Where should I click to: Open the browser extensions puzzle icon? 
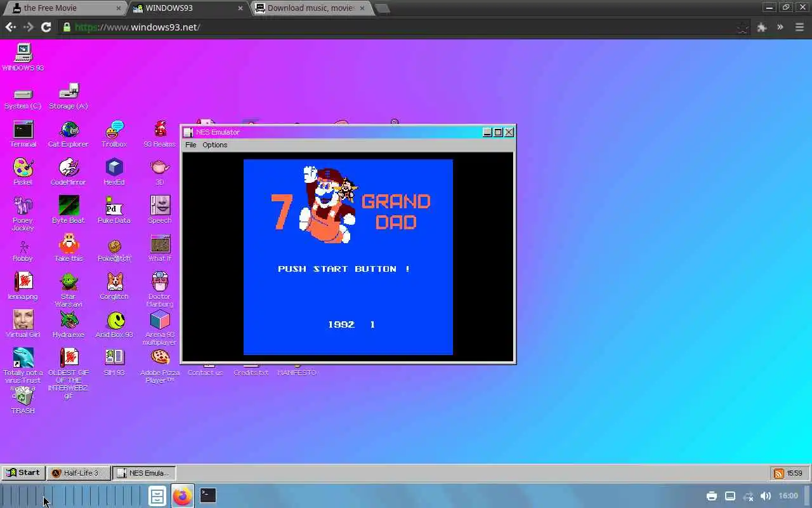[x=762, y=27]
